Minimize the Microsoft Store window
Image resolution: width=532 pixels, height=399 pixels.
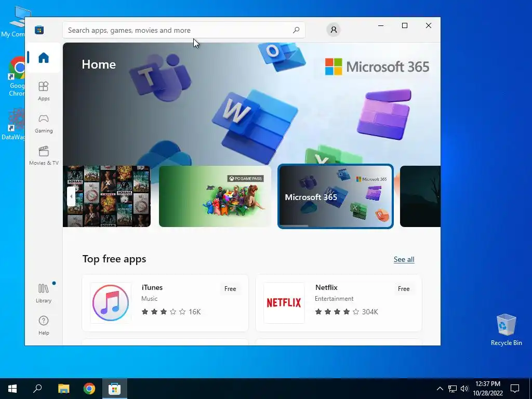381,25
